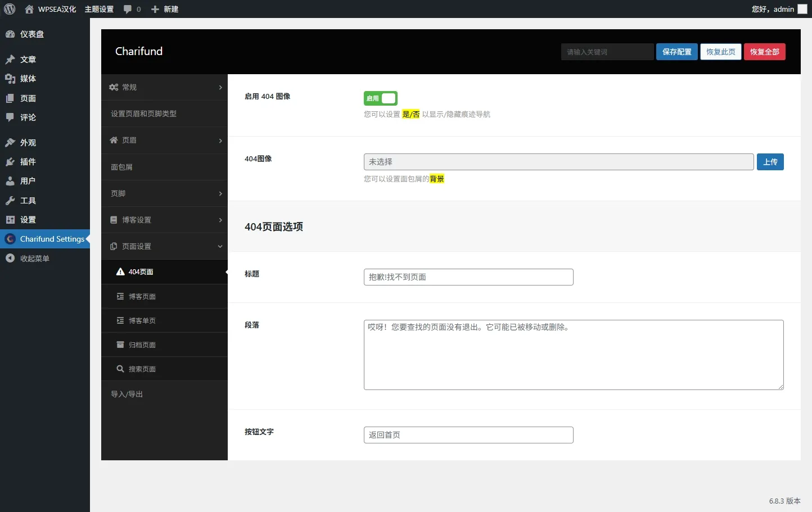Collapse the admin menu (收起菜单)

pos(34,259)
